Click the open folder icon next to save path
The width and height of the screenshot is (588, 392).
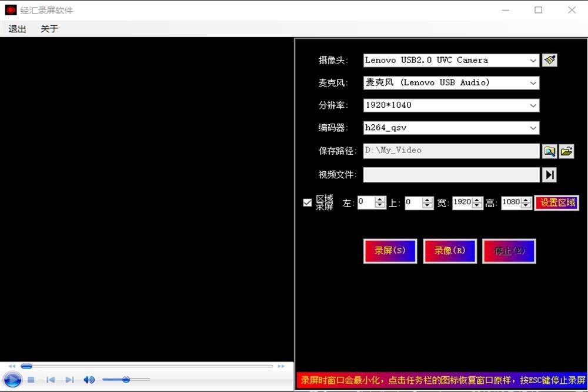[566, 151]
